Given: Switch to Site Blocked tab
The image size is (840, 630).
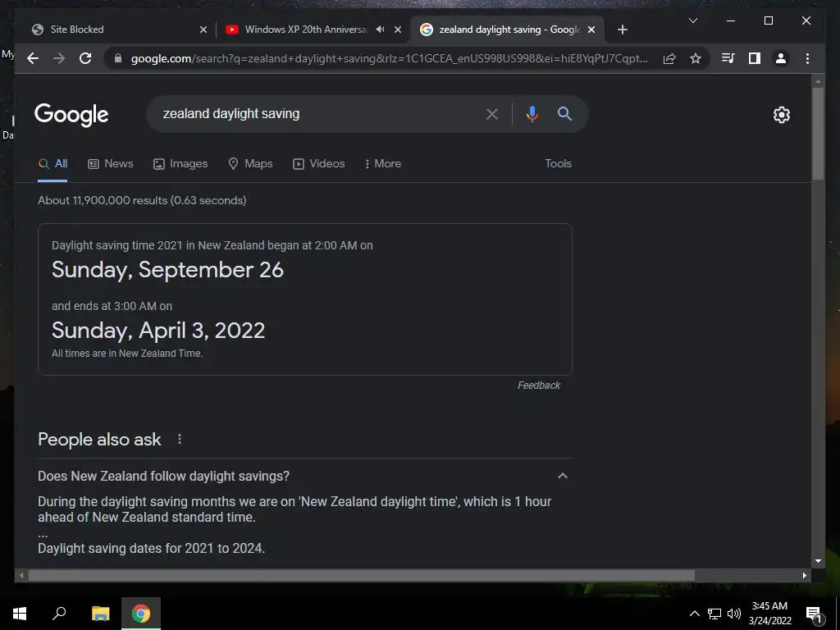Looking at the screenshot, I should 114,30.
